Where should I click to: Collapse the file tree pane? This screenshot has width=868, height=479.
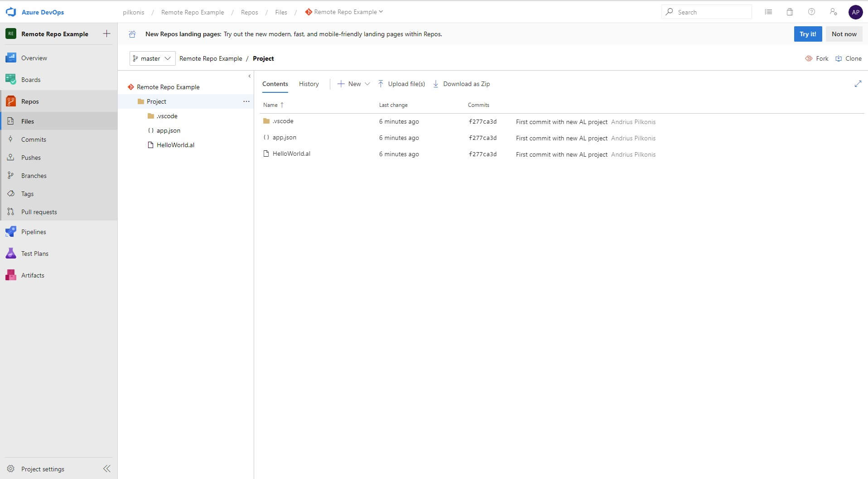coord(249,76)
